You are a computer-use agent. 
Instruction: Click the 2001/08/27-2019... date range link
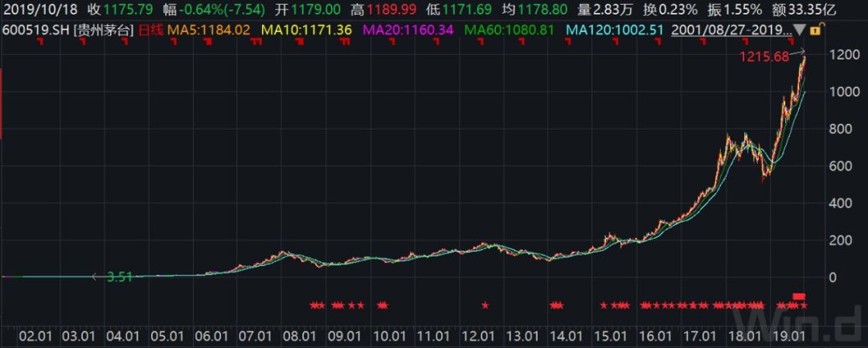pyautogui.click(x=731, y=30)
